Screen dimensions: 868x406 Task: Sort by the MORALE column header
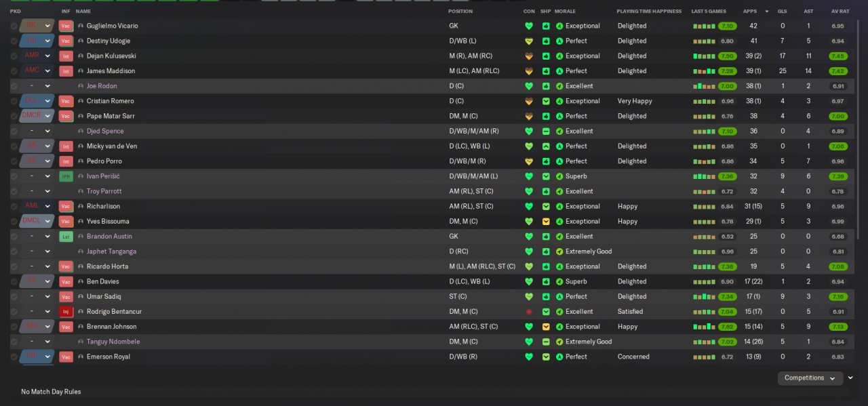[x=565, y=12]
